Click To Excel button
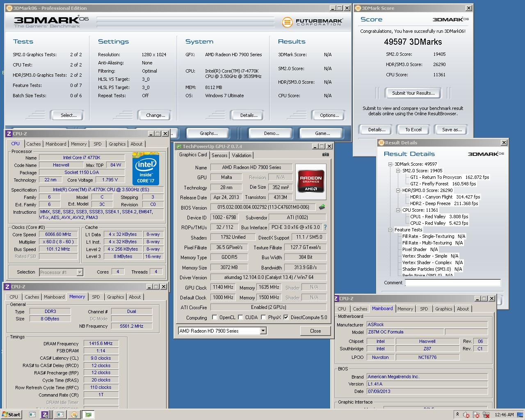Screen dimensions: 525x420 pyautogui.click(x=413, y=130)
